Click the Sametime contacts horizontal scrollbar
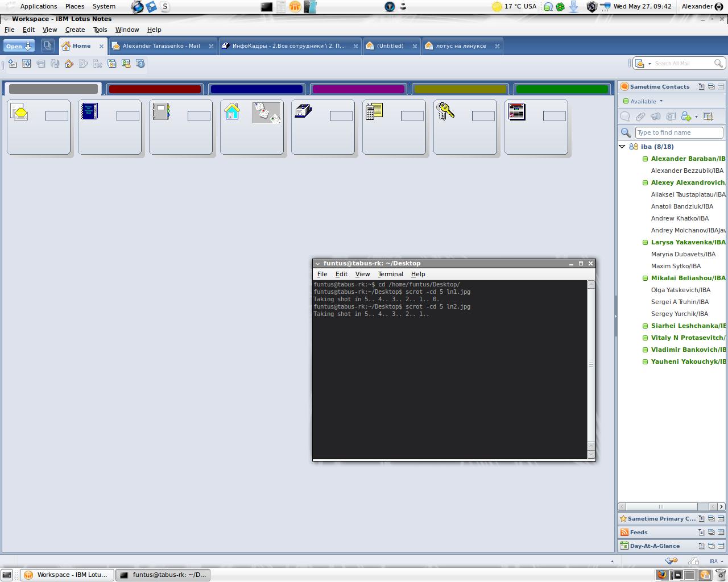The height and width of the screenshot is (582, 728). [671, 506]
